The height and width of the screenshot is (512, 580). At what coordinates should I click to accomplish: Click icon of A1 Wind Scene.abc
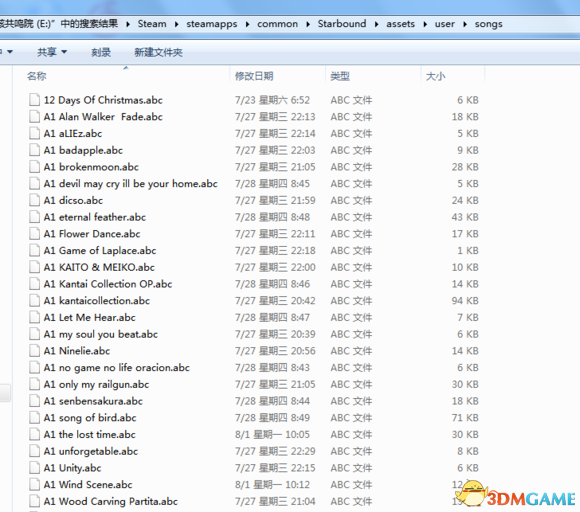coord(34,485)
